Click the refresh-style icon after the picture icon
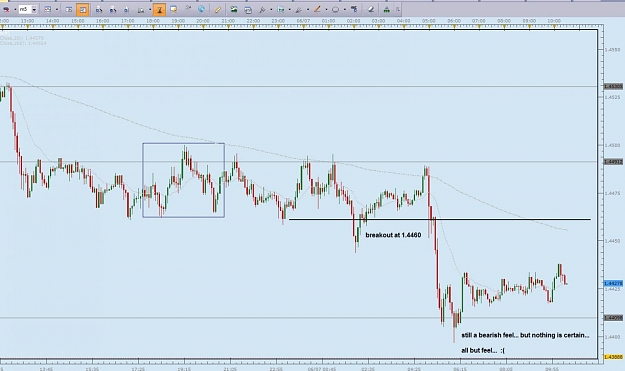 point(248,10)
